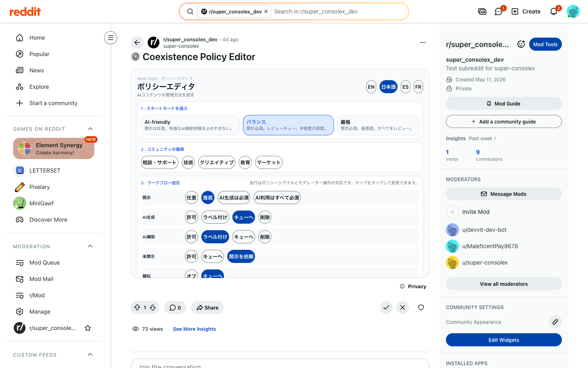Collapse the left navigation sidebar
The width and height of the screenshot is (588, 368).
[111, 38]
